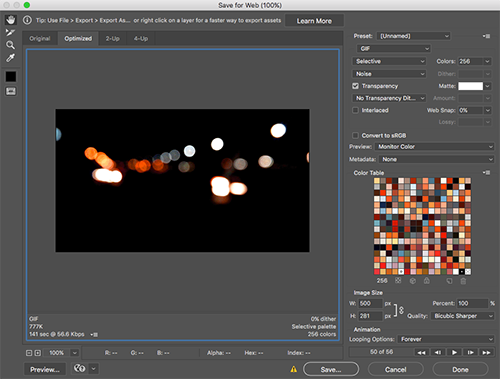Select the Zoom tool
The image size is (500, 379).
tap(10, 45)
